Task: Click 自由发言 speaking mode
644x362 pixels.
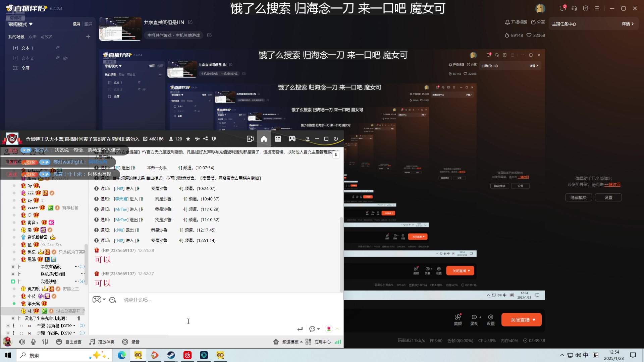Action: click(69, 342)
